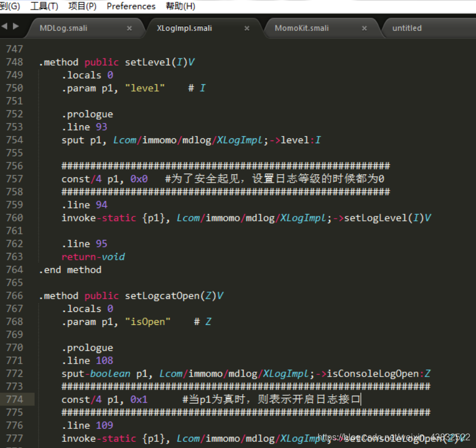Click the "isOpen" string on line 768
Image resolution: width=476 pixels, height=448 pixels.
(148, 322)
